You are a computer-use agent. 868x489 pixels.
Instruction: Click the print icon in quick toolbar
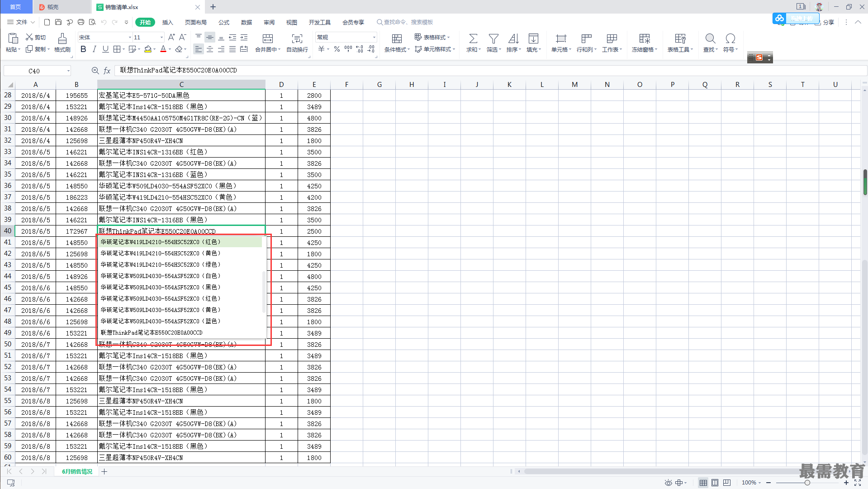click(x=81, y=22)
